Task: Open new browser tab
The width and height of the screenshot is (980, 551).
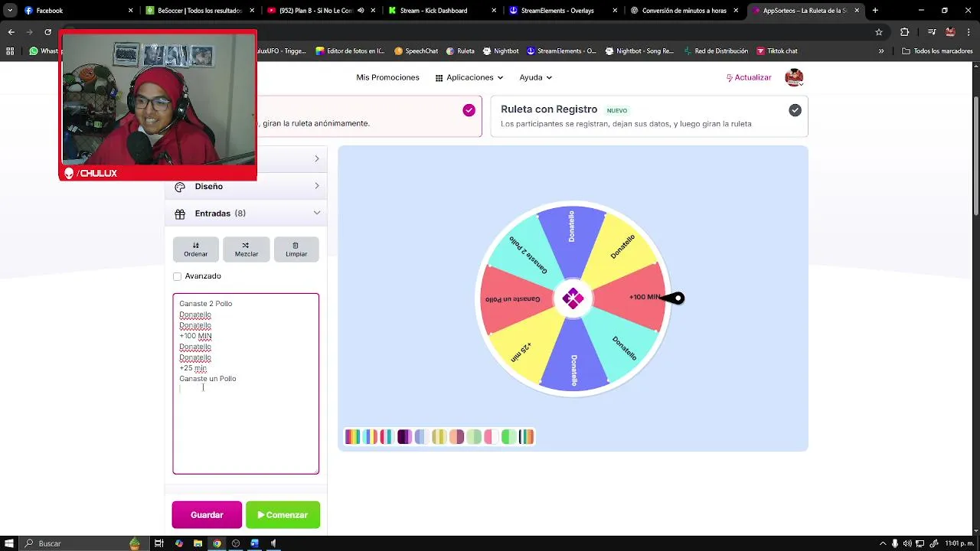Action: pyautogui.click(x=875, y=11)
